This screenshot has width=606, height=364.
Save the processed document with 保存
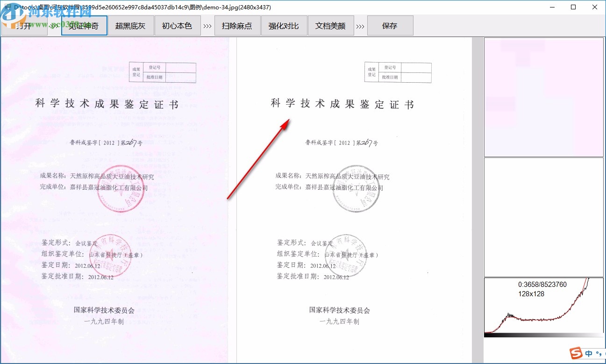(390, 26)
